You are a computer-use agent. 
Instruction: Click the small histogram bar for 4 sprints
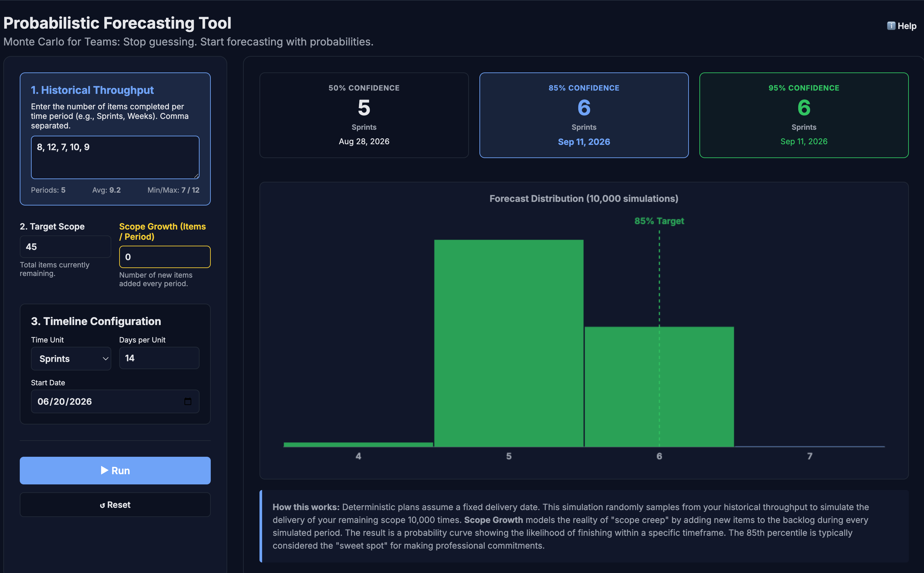pos(358,445)
